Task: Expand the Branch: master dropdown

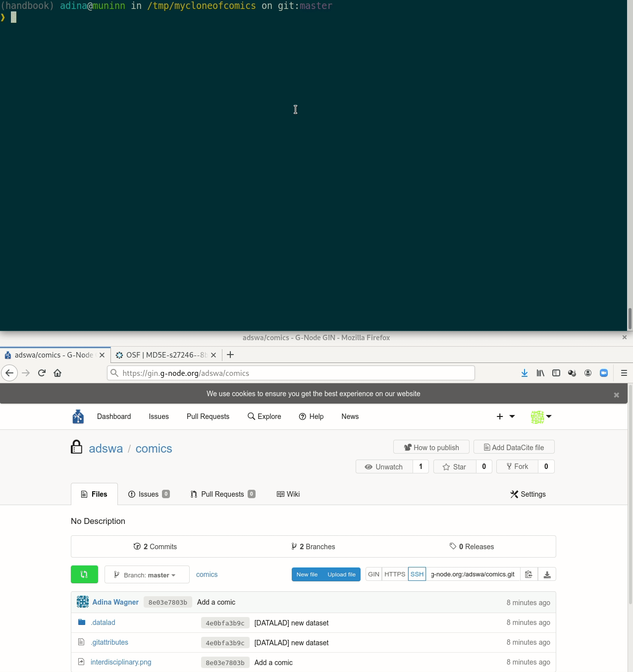Action: 147,575
